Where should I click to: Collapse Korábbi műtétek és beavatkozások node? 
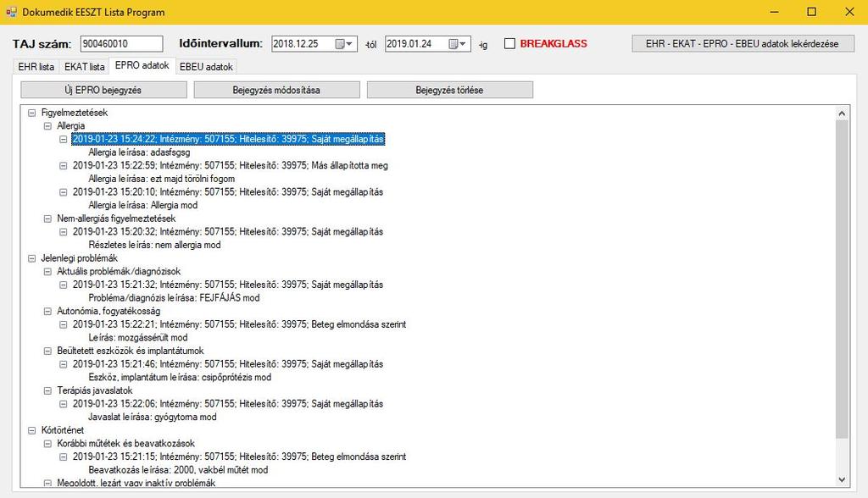pos(47,443)
